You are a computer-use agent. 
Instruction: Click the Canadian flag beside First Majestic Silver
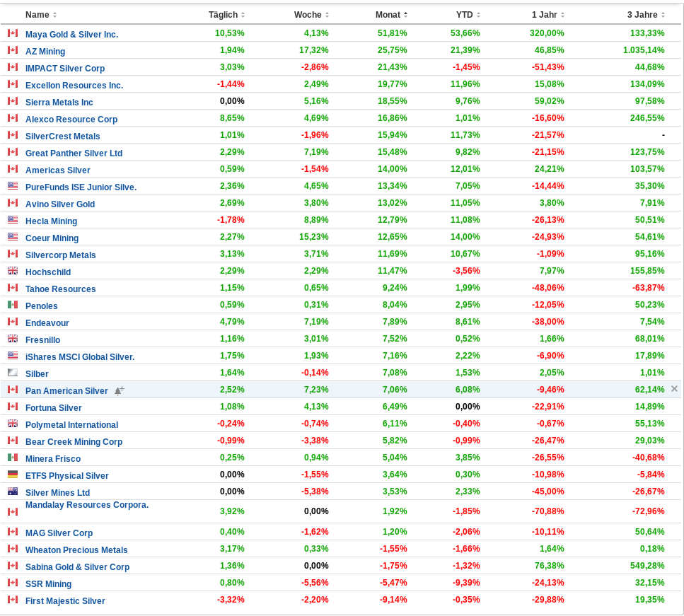point(13,600)
